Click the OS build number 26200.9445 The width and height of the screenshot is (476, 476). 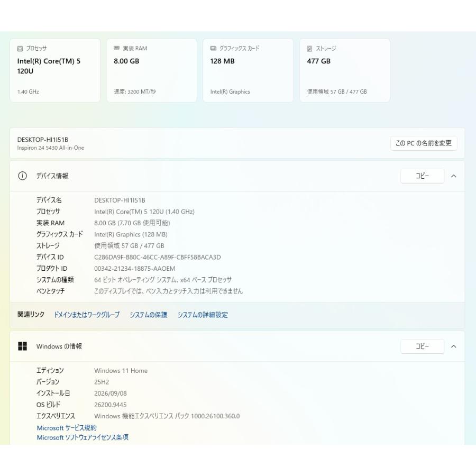coord(110,405)
